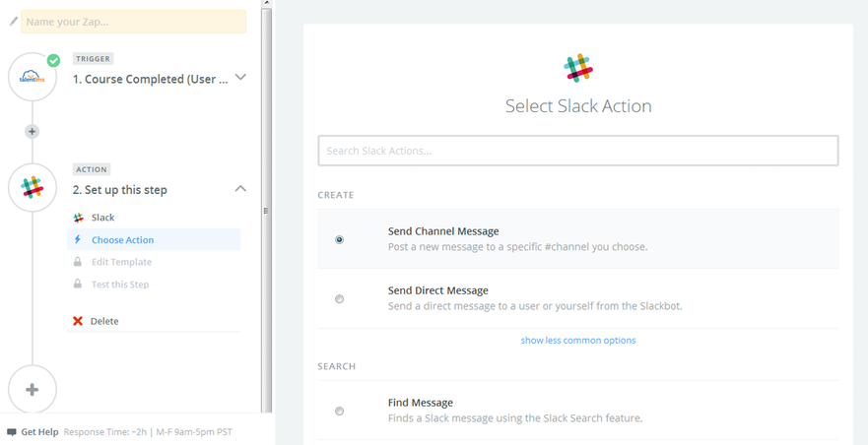Click the sidebar scrollbar up arrow
The height and width of the screenshot is (445, 868).
click(x=267, y=3)
